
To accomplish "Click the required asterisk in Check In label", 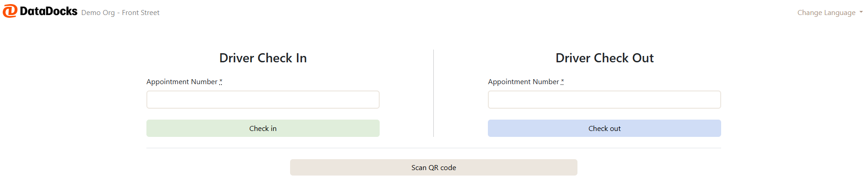I will (x=221, y=82).
